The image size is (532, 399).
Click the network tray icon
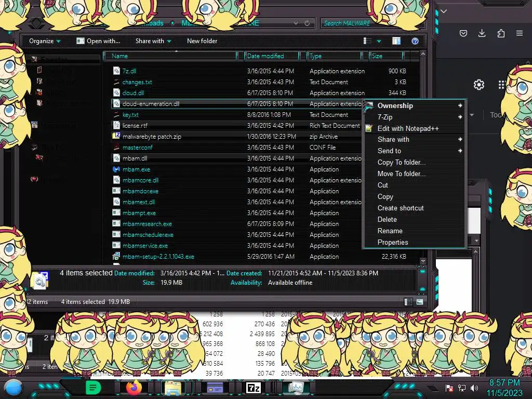tap(462, 388)
